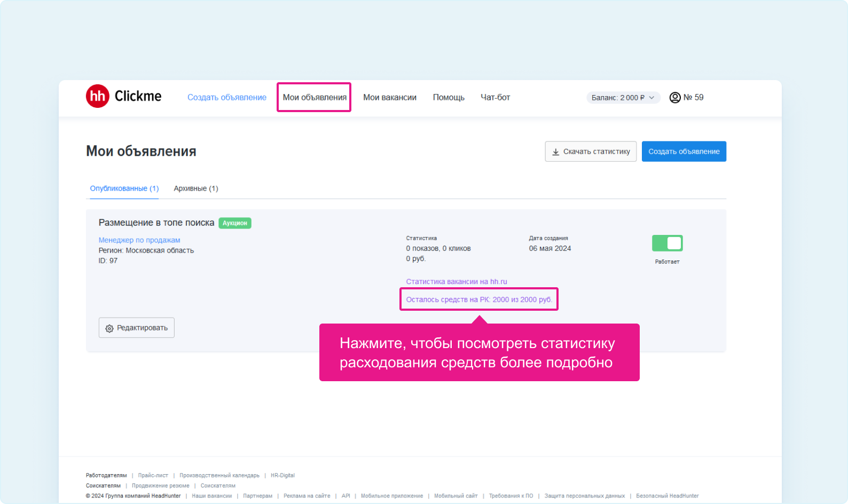Viewport: 848px width, 504px height.
Task: Click the Размещение в топе поиска title
Action: tap(156, 223)
